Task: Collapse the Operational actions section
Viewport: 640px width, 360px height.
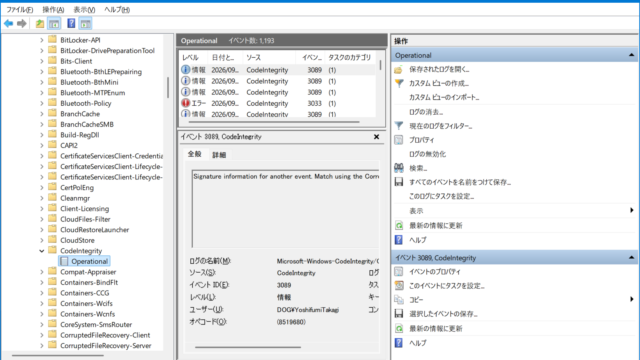Action: pos(631,55)
